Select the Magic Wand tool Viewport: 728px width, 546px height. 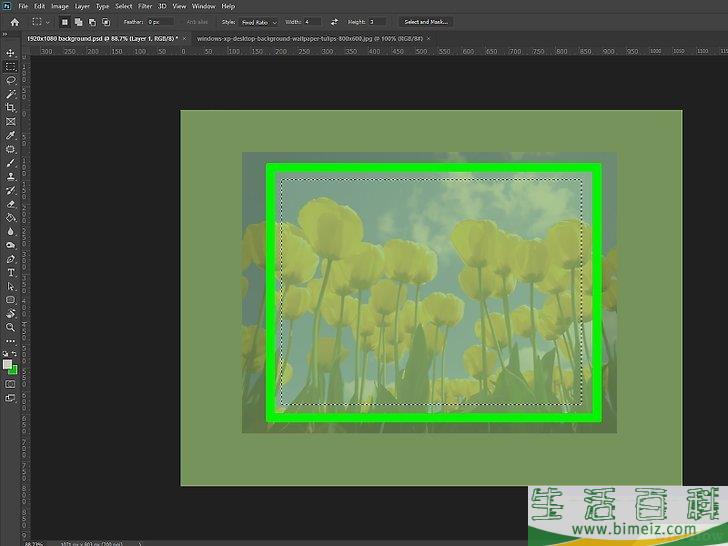pos(11,94)
